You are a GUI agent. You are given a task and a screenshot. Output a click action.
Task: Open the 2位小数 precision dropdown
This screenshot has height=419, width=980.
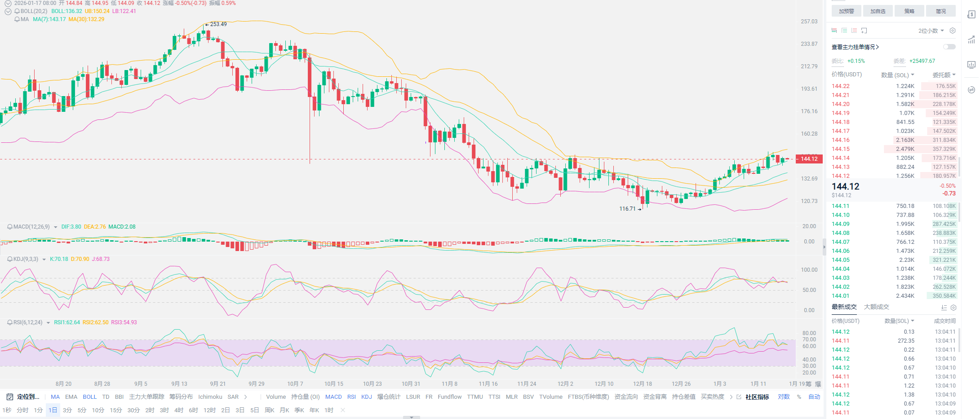point(931,31)
